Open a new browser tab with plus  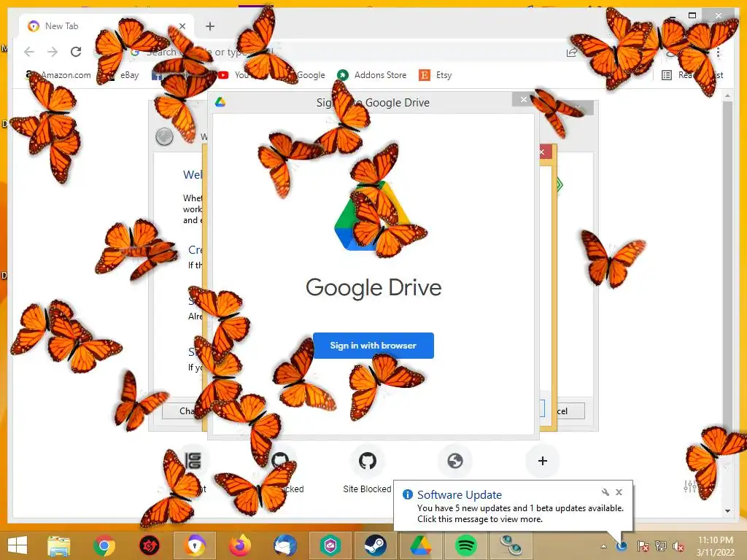(210, 26)
